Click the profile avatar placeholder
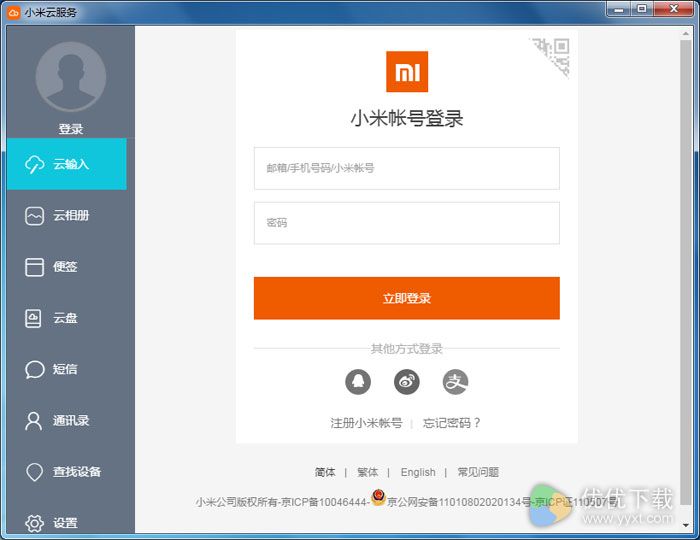 click(71, 76)
